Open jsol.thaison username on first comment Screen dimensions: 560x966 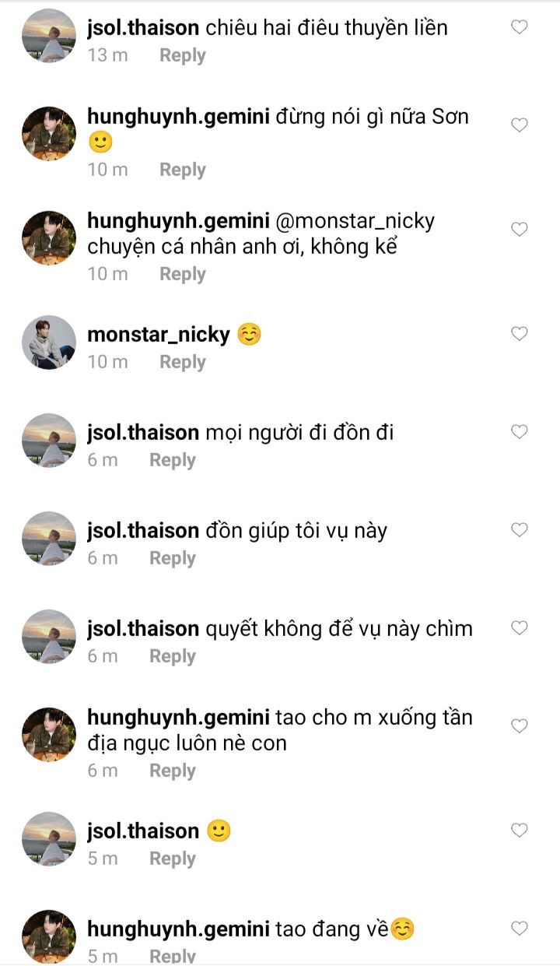(143, 29)
